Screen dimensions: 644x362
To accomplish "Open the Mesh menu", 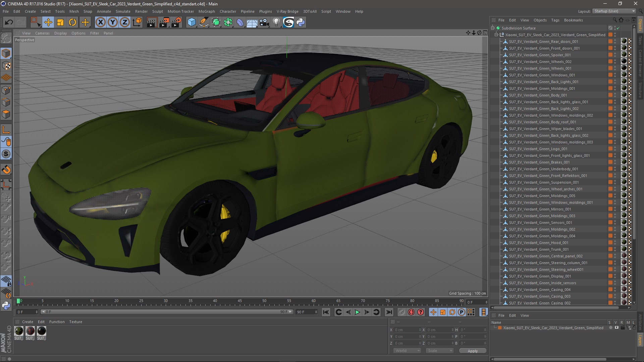I will [74, 11].
